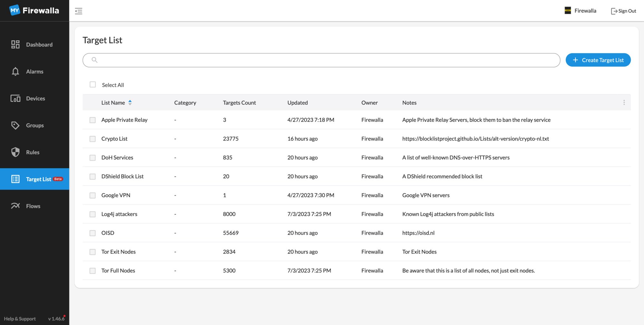The height and width of the screenshot is (325, 644).
Task: Open Dashboard in the sidebar
Action: [x=34, y=44]
